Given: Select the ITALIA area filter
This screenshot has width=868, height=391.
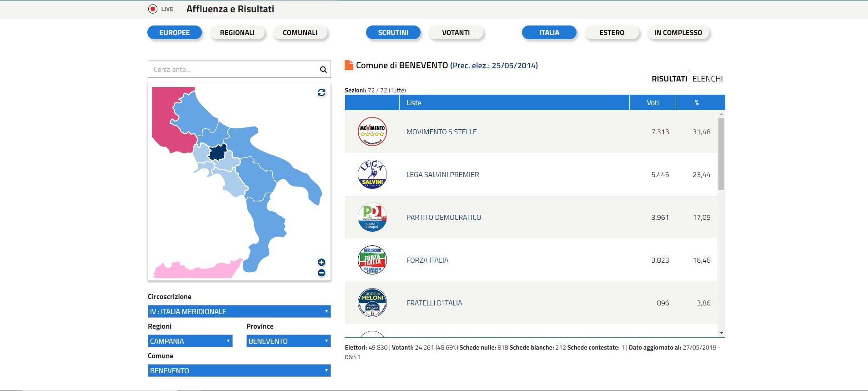Looking at the screenshot, I should click(549, 33).
